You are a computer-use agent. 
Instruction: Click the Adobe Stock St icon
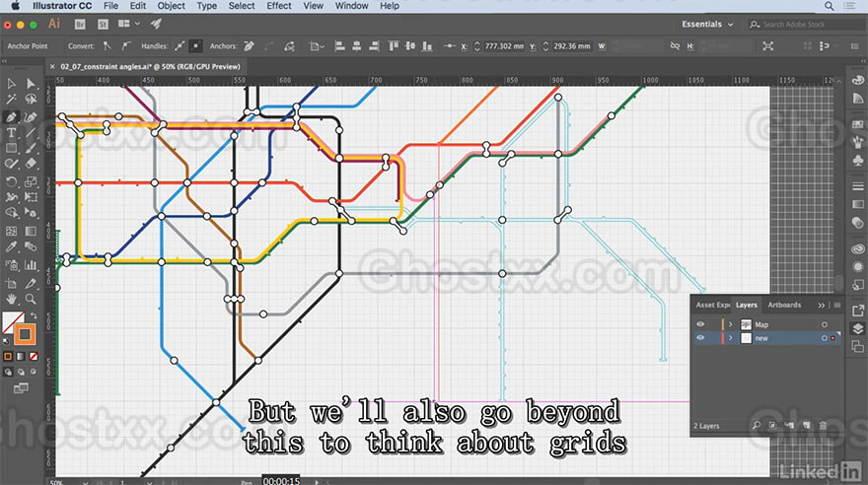[x=103, y=25]
